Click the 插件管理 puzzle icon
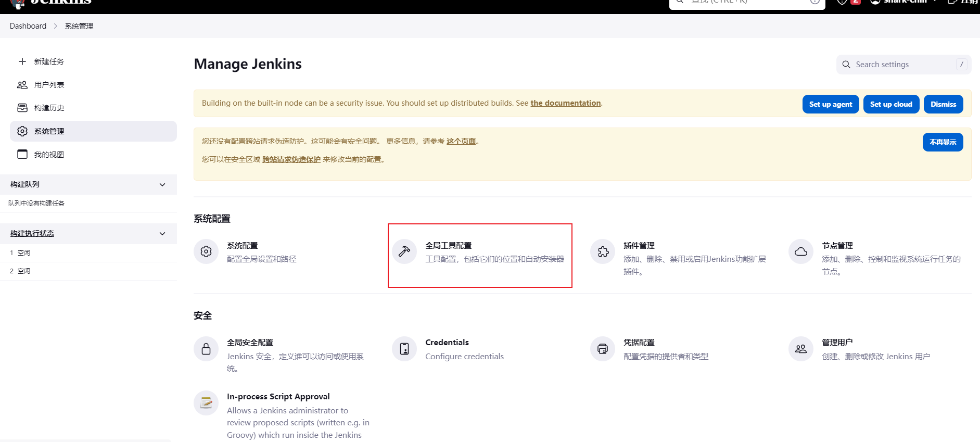Screen dimensions: 980x442 tap(603, 252)
